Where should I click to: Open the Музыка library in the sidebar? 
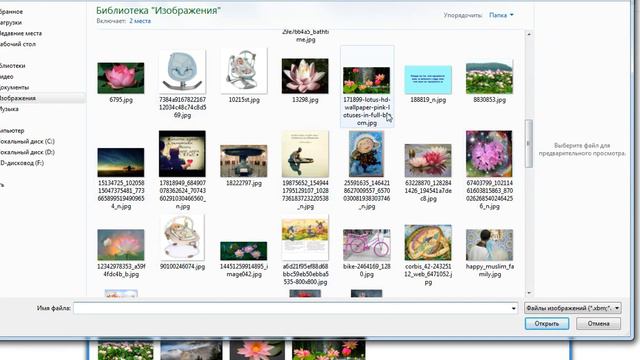coord(9,109)
